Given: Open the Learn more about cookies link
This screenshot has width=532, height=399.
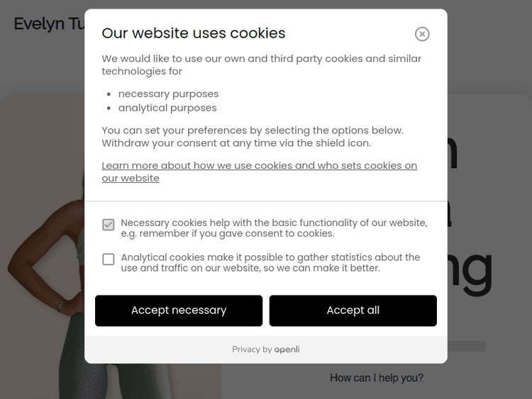Looking at the screenshot, I should coord(259,172).
